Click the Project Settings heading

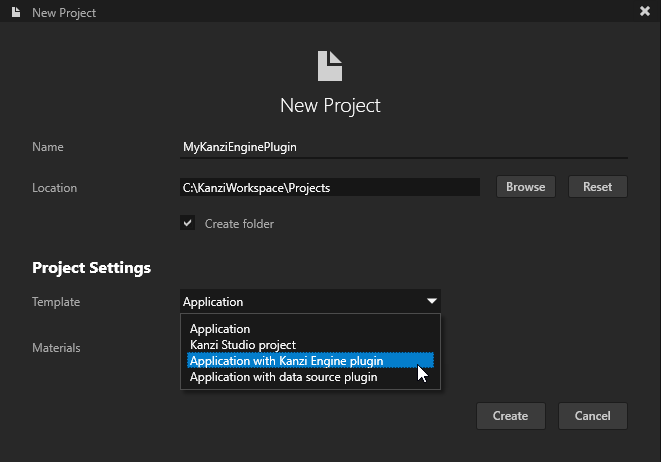[91, 268]
